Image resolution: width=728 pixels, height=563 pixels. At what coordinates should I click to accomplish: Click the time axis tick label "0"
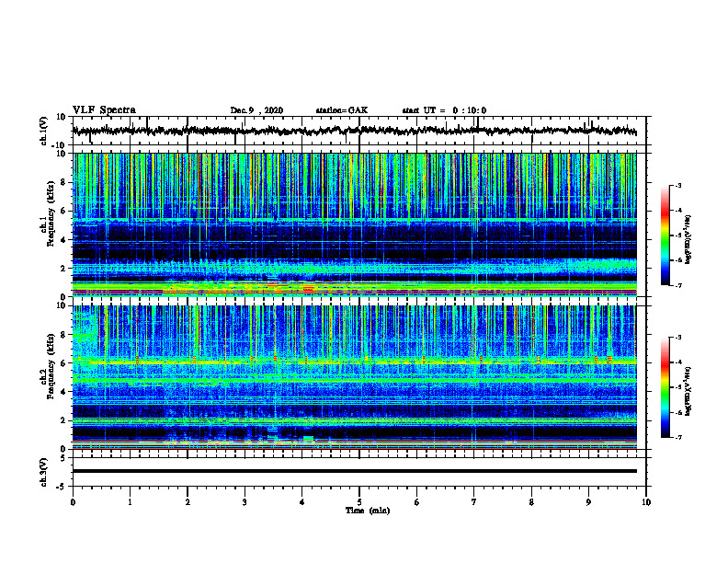(x=73, y=502)
